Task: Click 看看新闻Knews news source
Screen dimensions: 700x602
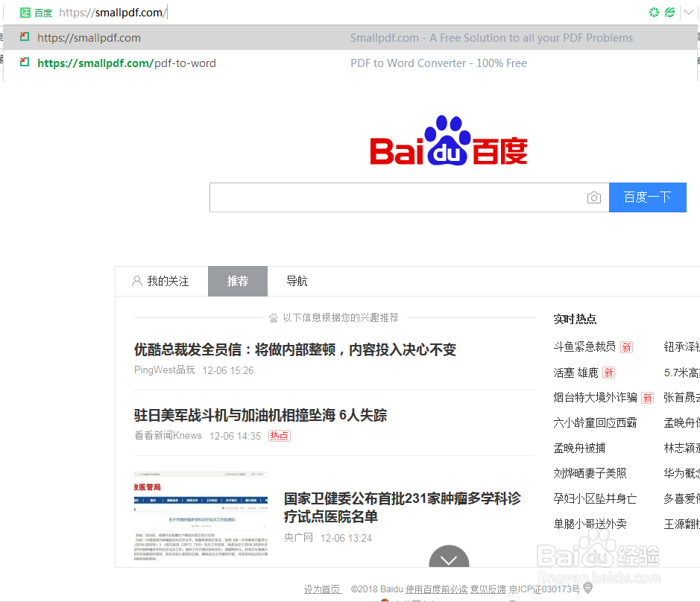Action: coord(168,436)
